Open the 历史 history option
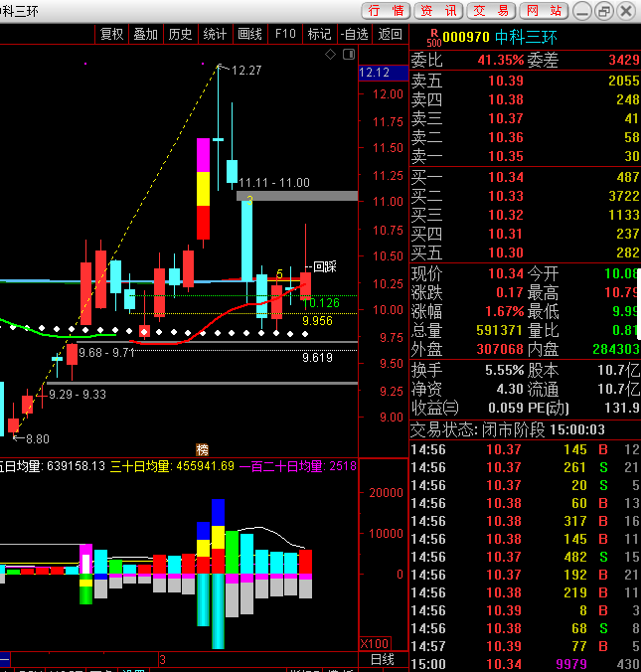 tap(181, 34)
